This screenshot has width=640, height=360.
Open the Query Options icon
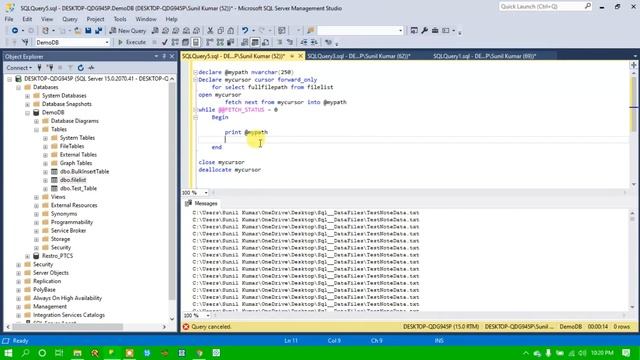coord(185,42)
